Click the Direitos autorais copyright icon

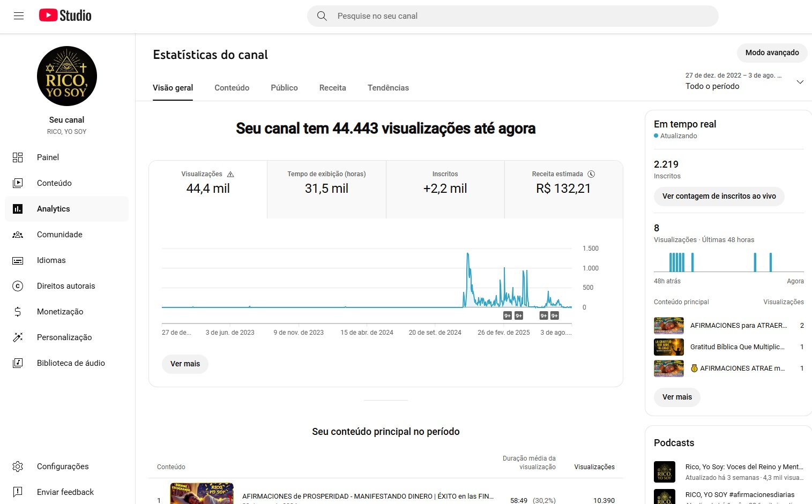coord(18,286)
